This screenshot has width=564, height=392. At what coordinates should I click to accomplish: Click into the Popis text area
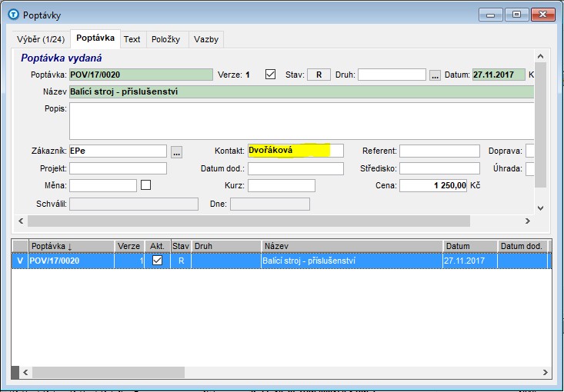point(302,121)
